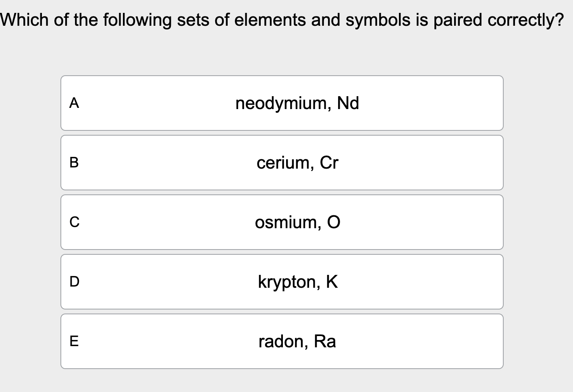Screen dimensions: 573x392
Task: Click the text osmium, O
Action: [297, 222]
